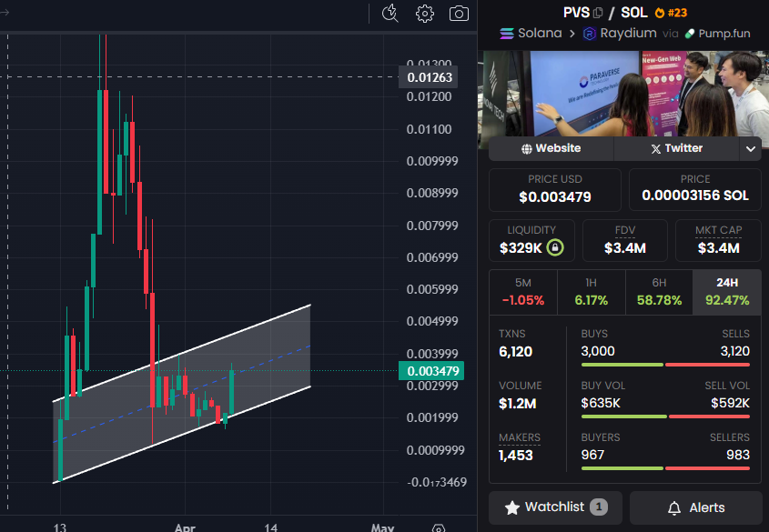Viewport: 769px width, 532px height.
Task: Click the Solana breadcrumb link
Action: (x=531, y=34)
